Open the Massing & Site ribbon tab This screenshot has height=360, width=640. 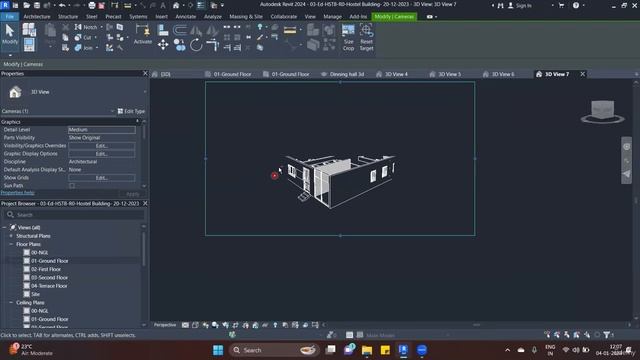click(246, 17)
